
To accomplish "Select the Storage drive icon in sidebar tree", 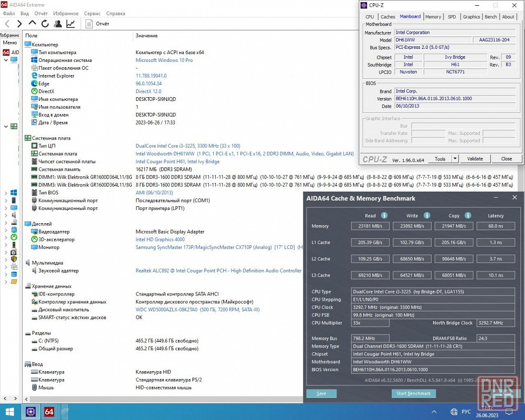I will (14, 223).
